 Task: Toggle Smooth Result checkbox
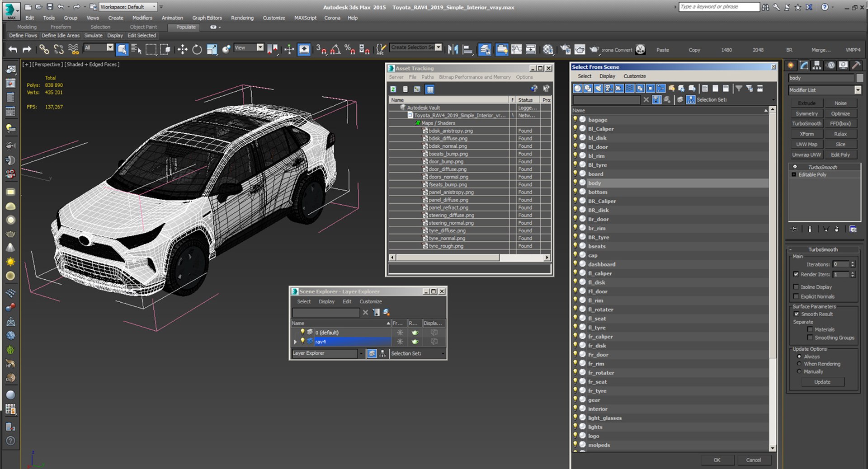796,314
